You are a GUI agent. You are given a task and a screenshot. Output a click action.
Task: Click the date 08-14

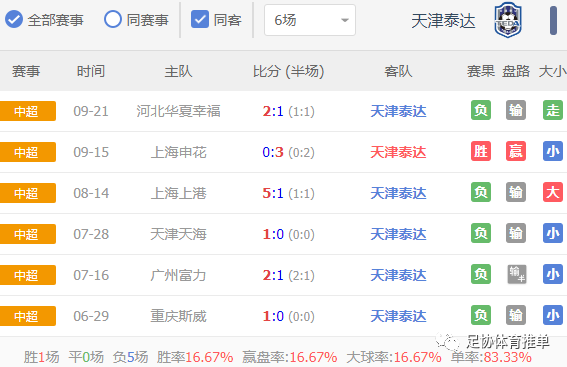pyautogui.click(x=91, y=193)
